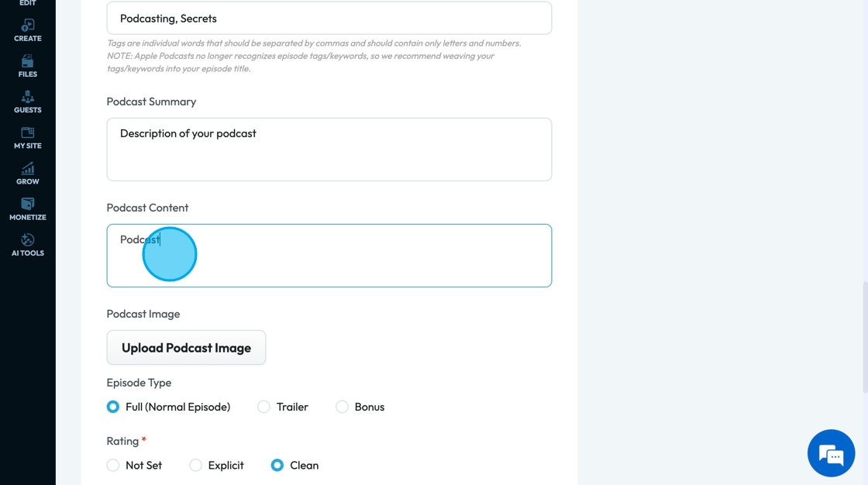
Task: Set rating to Clean
Action: [277, 466]
